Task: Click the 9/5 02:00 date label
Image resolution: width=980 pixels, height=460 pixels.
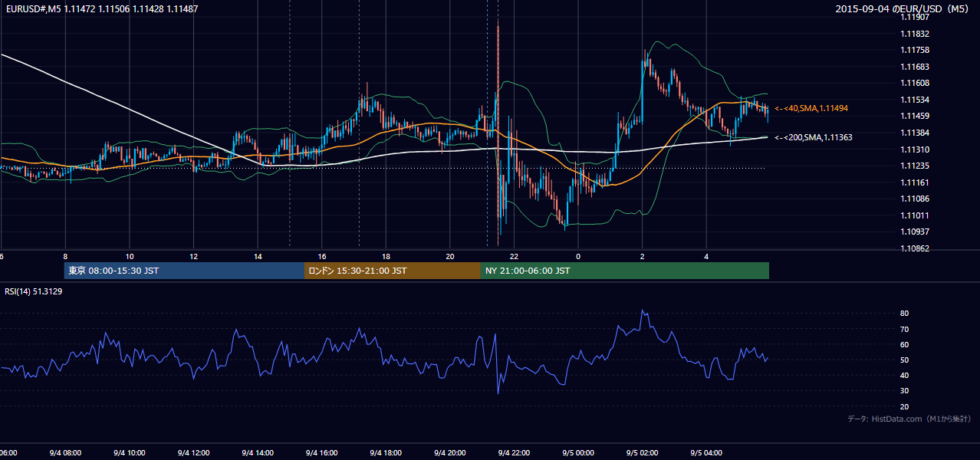Action: (642, 453)
